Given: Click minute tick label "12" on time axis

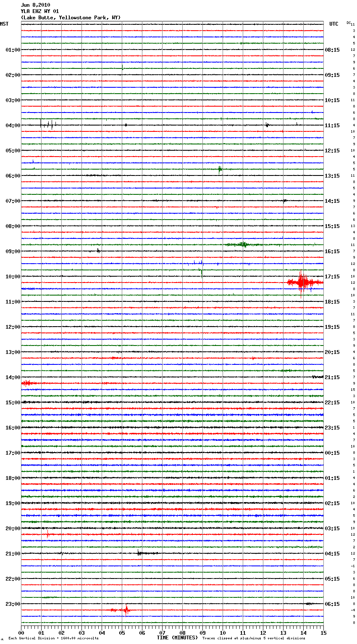Looking at the screenshot, I should (x=263, y=633).
